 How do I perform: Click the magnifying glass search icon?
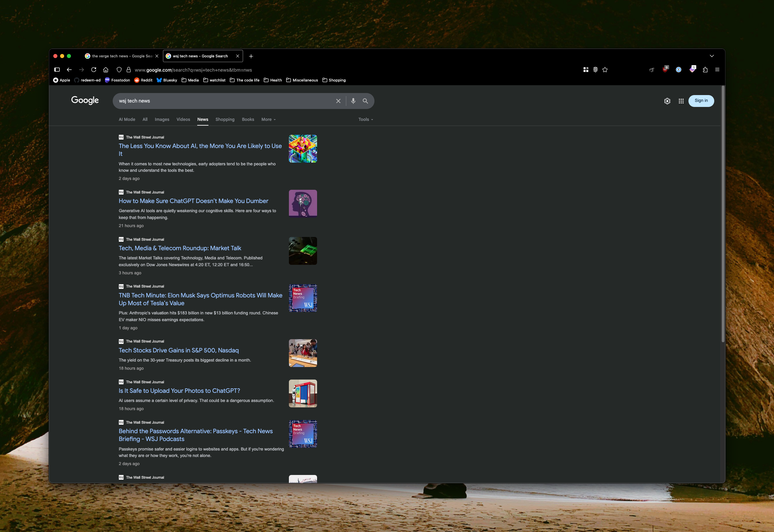365,101
